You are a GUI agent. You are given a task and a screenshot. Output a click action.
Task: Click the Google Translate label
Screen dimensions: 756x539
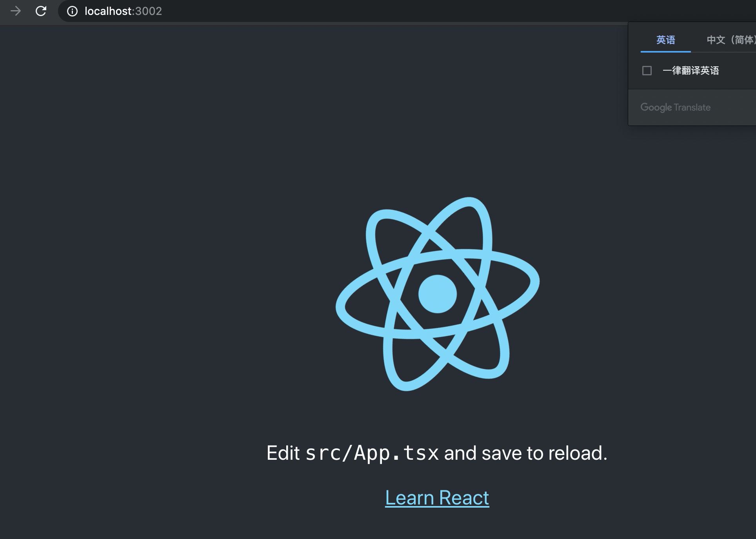tap(675, 107)
